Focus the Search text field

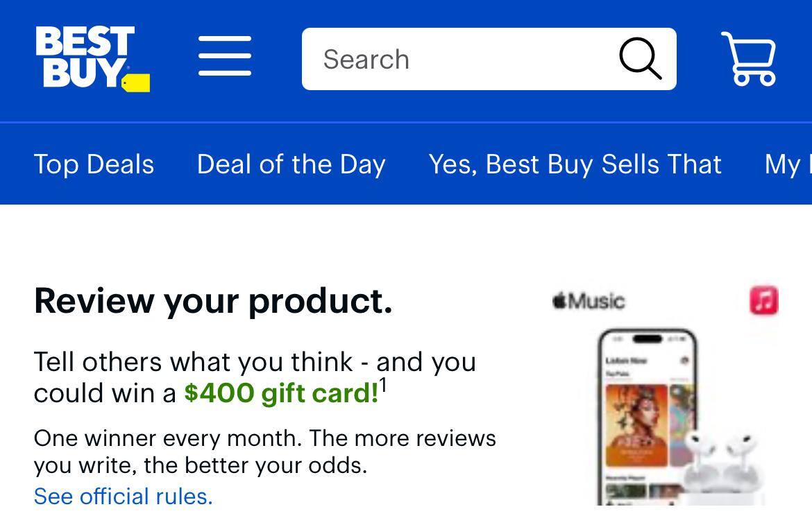point(458,60)
